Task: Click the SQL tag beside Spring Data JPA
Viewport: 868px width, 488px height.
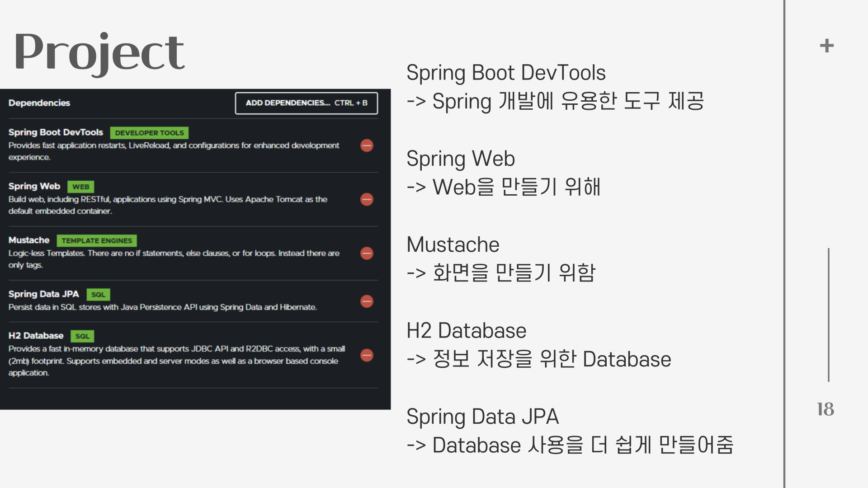Action: 98,295
